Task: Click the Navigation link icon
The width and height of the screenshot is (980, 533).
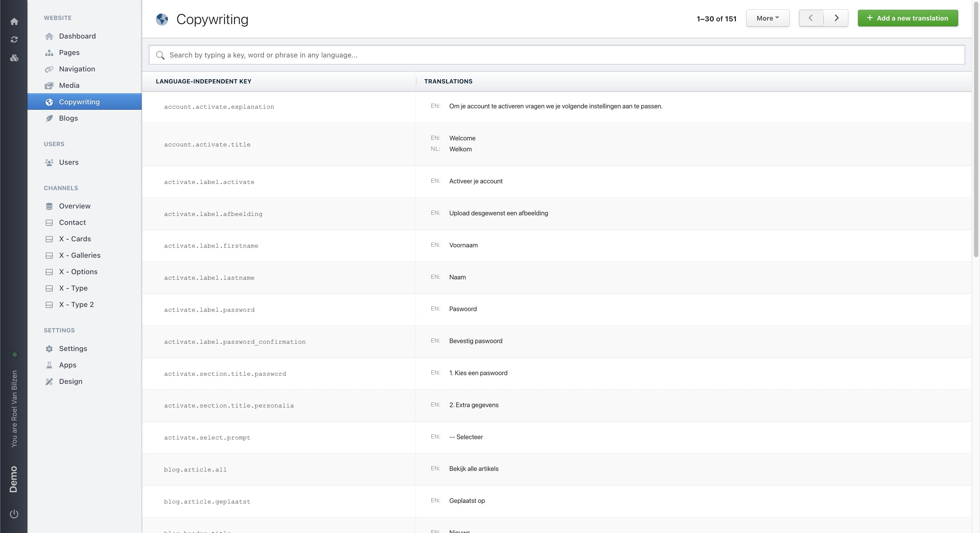Action: click(x=49, y=69)
